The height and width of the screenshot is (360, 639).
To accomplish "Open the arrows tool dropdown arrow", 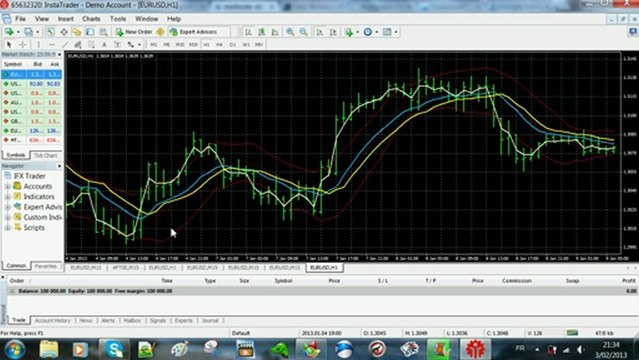I will pyautogui.click(x=139, y=44).
